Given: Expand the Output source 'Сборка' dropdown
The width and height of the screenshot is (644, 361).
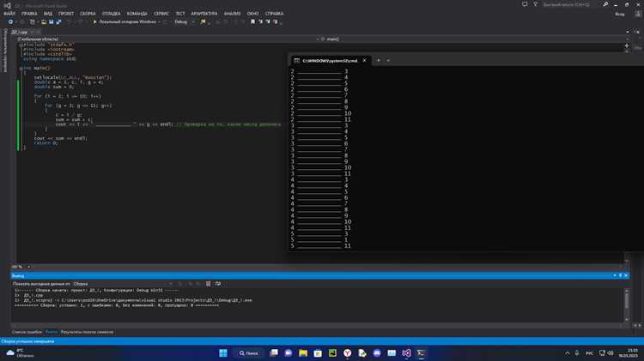Looking at the screenshot, I should (x=123, y=284).
